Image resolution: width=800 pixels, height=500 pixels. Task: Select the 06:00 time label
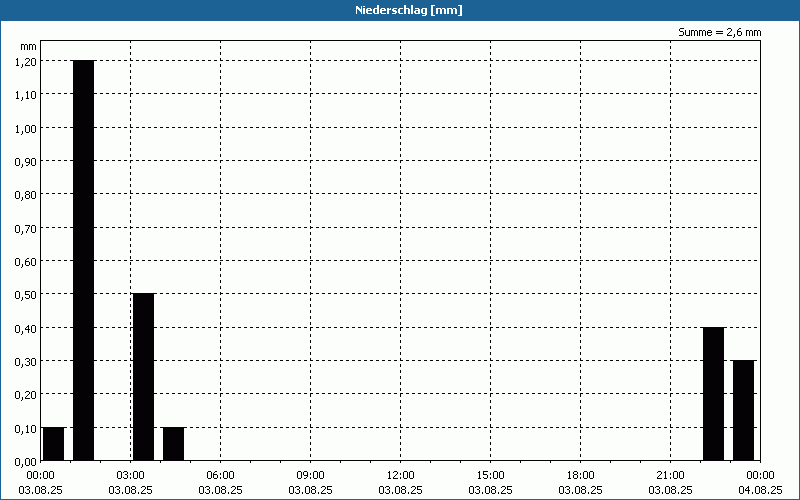click(220, 476)
